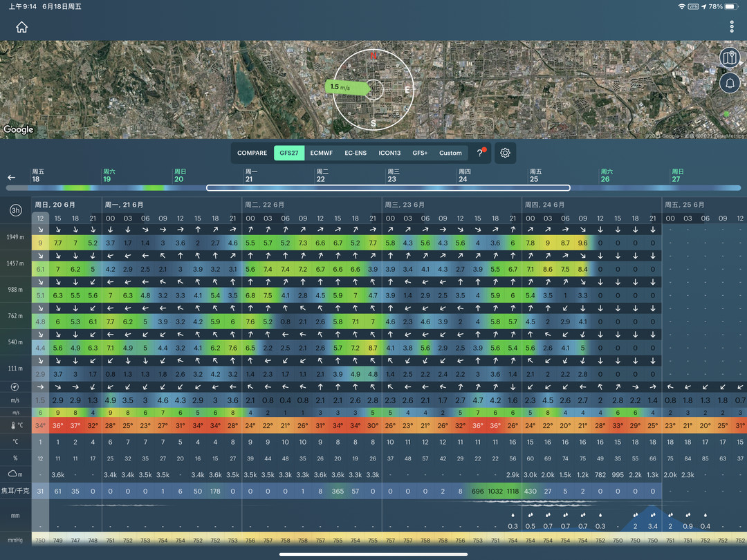The height and width of the screenshot is (560, 747).
Task: Tap the home icon
Action: 22,28
